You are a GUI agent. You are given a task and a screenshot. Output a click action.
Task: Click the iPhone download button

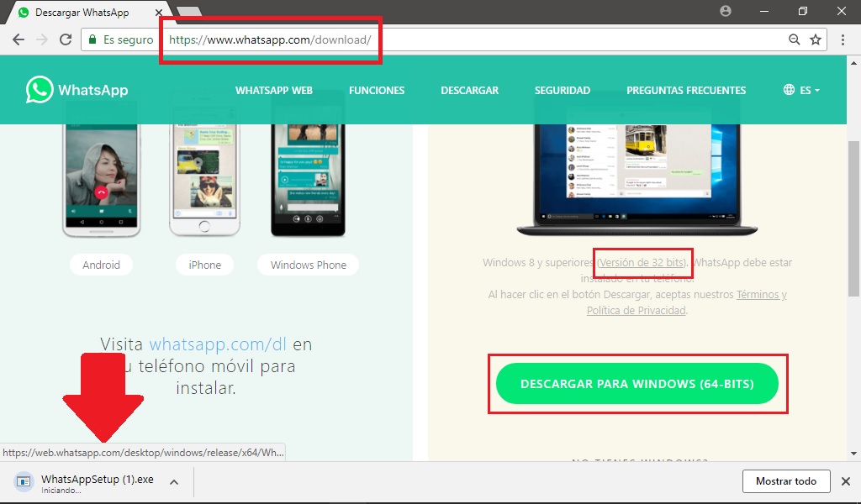[205, 265]
